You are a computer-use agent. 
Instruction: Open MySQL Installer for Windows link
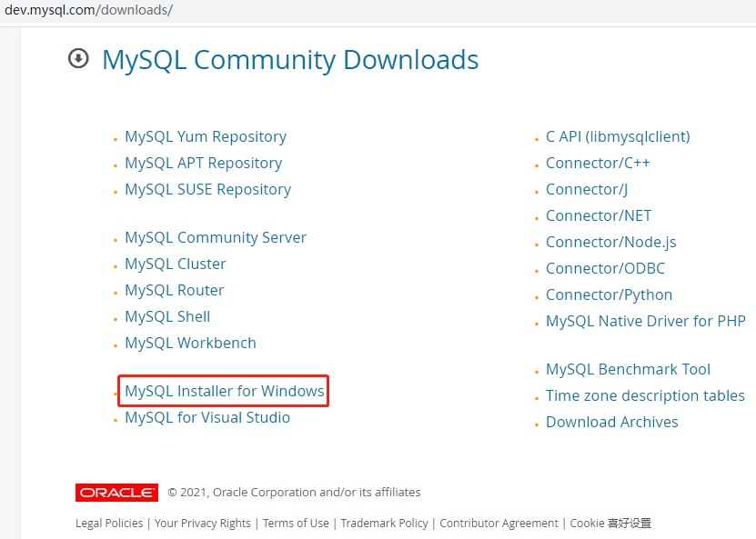click(x=224, y=391)
